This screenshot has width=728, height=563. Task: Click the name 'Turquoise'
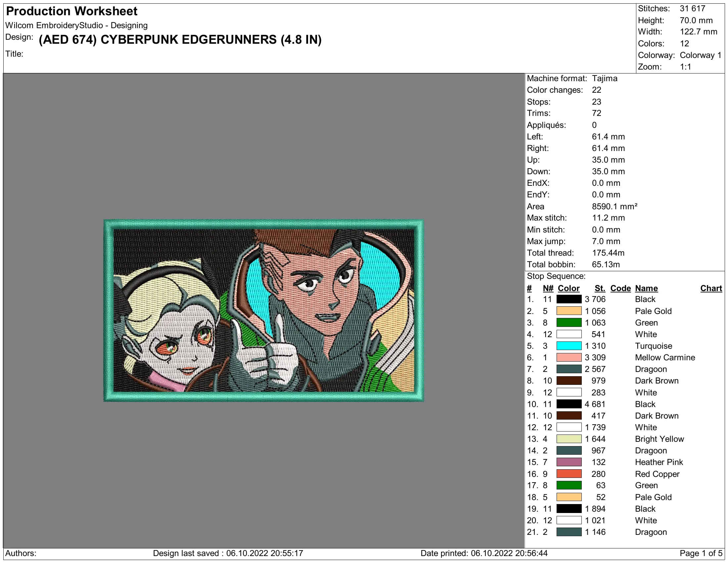coord(653,346)
